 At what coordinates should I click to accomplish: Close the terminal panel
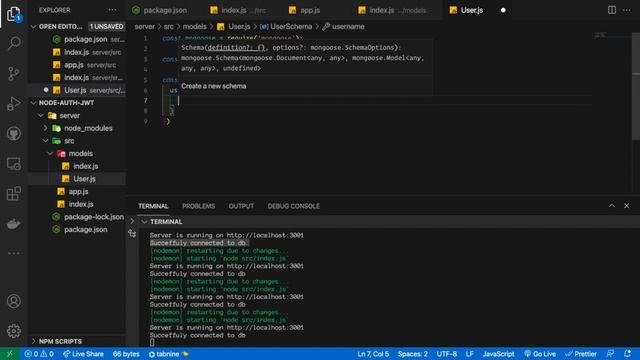pyautogui.click(x=627, y=206)
